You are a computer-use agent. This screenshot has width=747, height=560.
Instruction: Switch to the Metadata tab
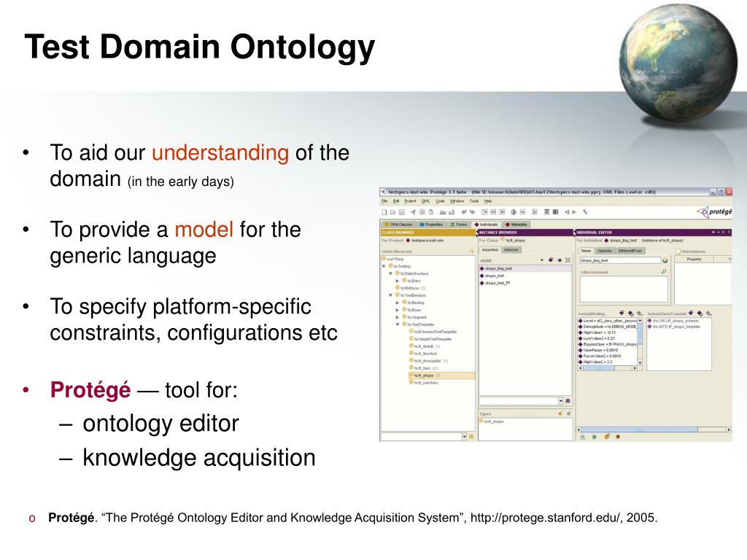coord(516,225)
